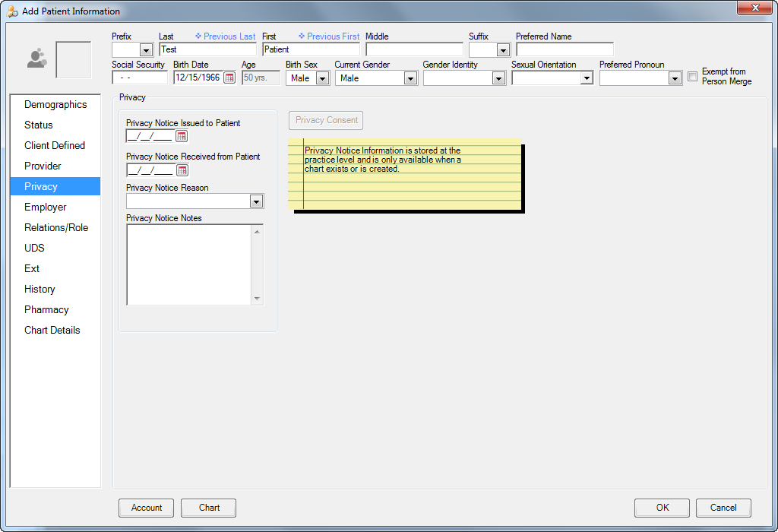Open the Chart Details section
The image size is (778, 532).
pos(55,330)
